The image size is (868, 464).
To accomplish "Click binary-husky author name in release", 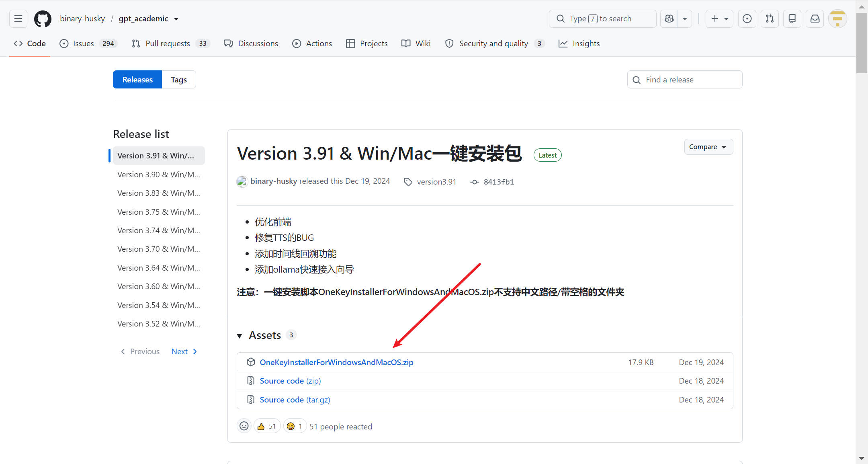I will 274,181.
